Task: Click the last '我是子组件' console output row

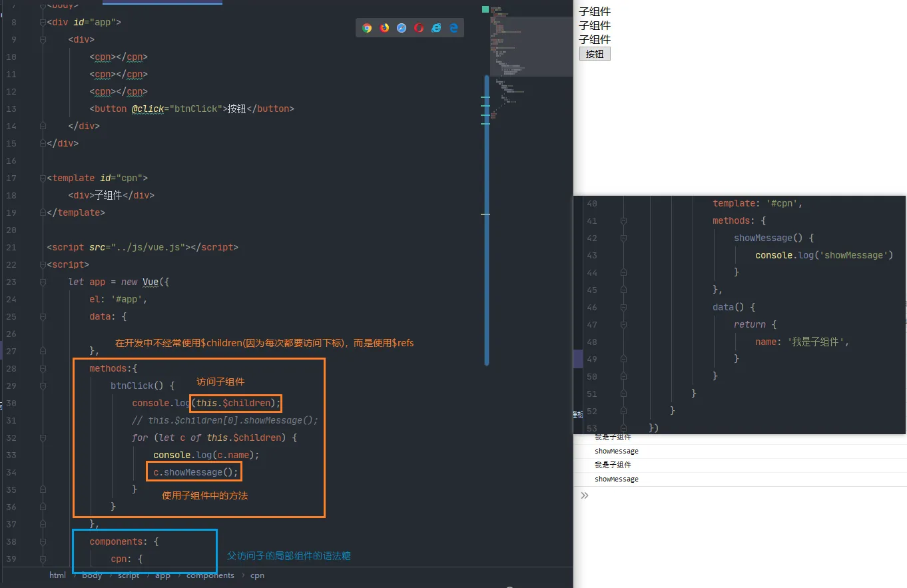Action: tap(740, 465)
